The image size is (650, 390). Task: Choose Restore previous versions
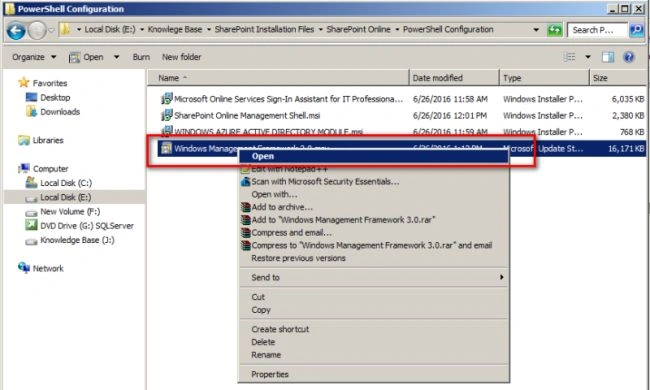pos(374,258)
